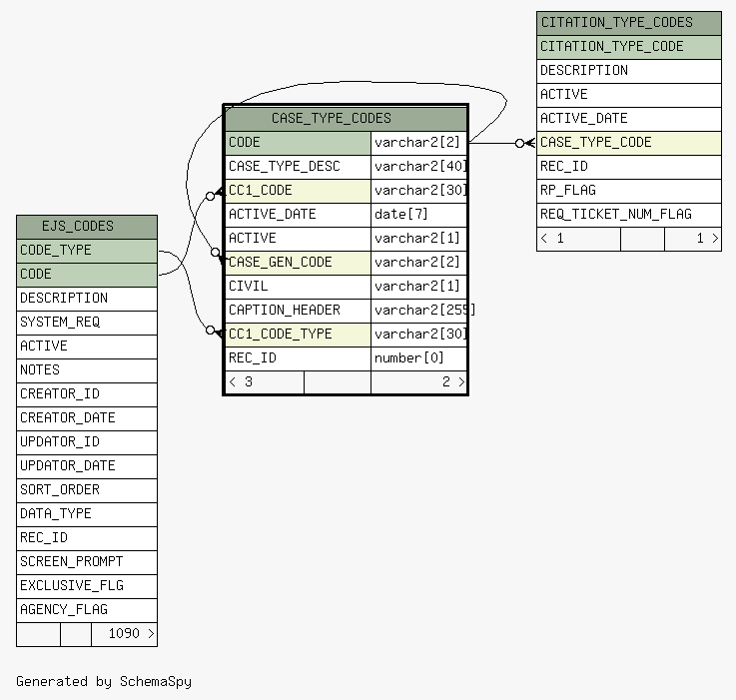This screenshot has height=700, width=736.
Task: Click the '2 >' children count in CASE_TYPE_CODES
Action: point(453,381)
